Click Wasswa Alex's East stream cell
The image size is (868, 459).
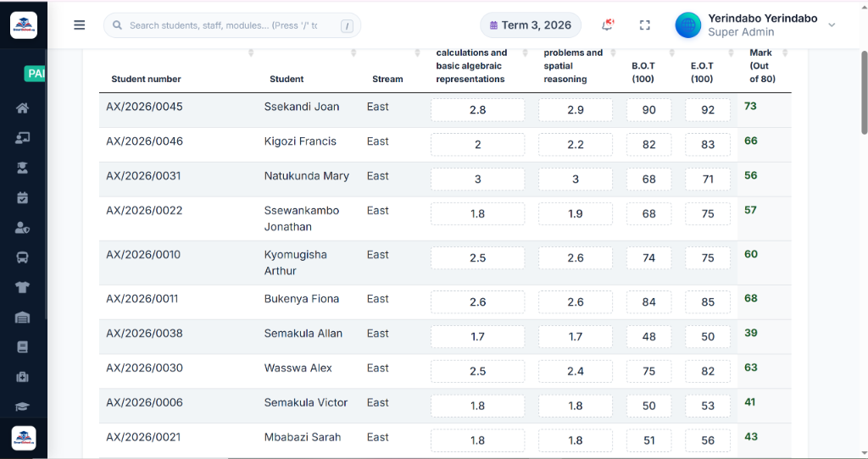coord(377,368)
